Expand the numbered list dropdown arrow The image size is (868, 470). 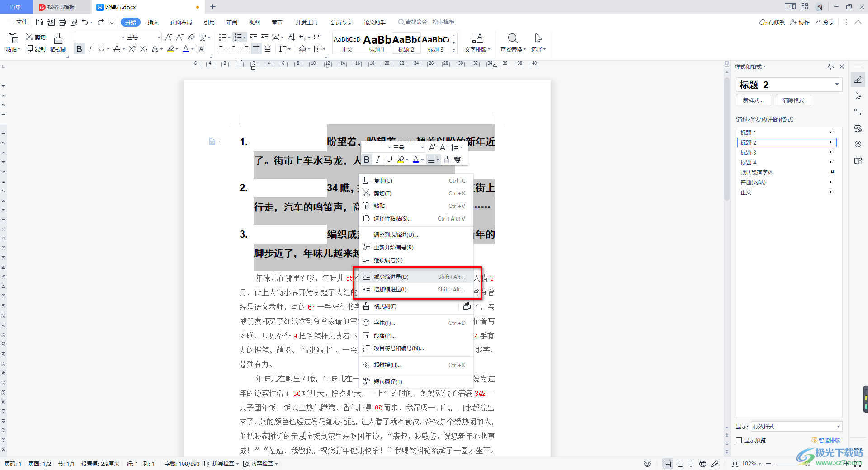pyautogui.click(x=245, y=37)
